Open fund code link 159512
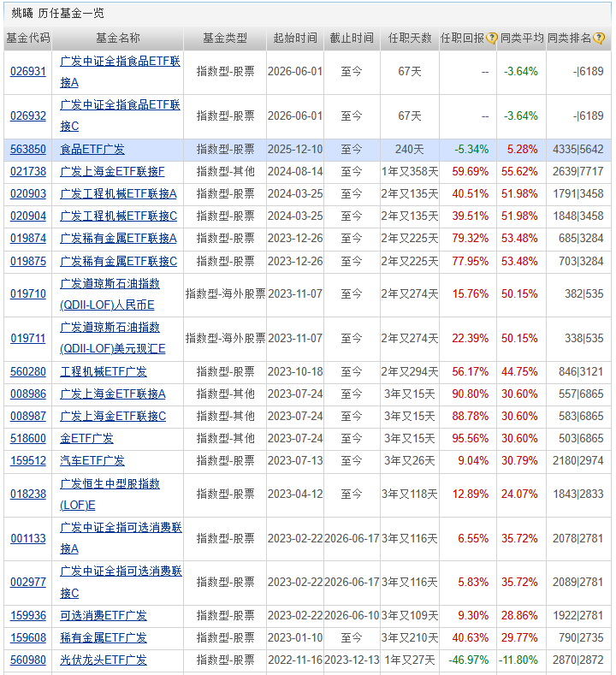 pyautogui.click(x=28, y=461)
